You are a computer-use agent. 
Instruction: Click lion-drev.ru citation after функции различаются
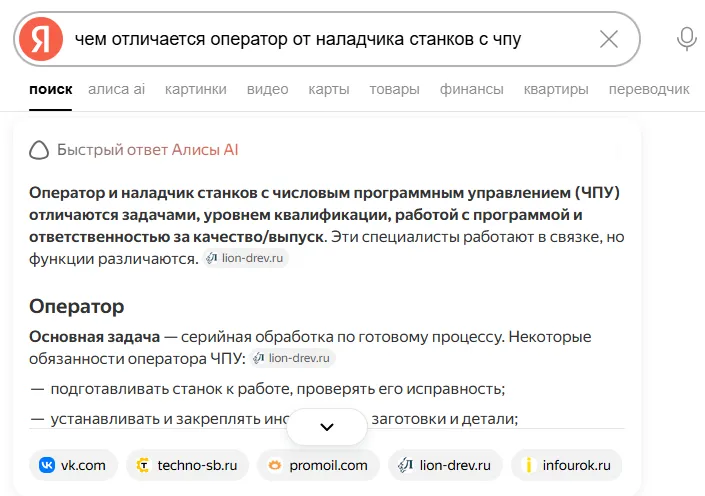click(245, 258)
